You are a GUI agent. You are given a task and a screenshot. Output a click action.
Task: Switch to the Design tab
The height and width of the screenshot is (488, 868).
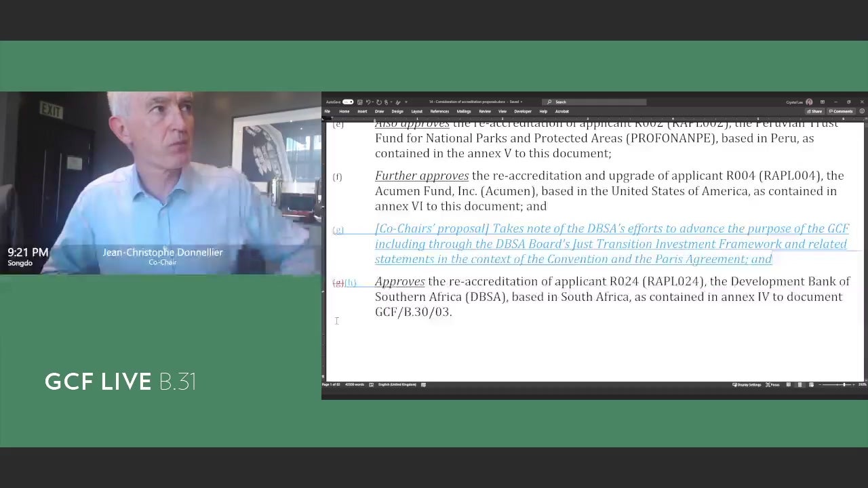(397, 111)
